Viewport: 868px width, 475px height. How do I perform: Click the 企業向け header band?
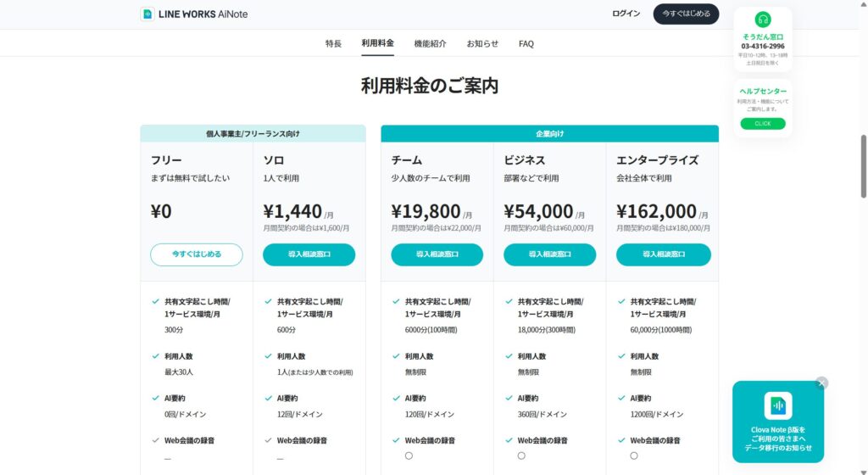point(549,133)
